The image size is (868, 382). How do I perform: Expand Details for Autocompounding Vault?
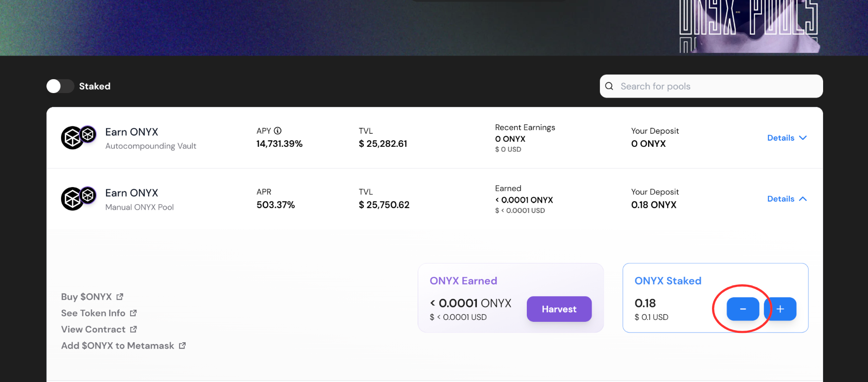click(x=787, y=138)
